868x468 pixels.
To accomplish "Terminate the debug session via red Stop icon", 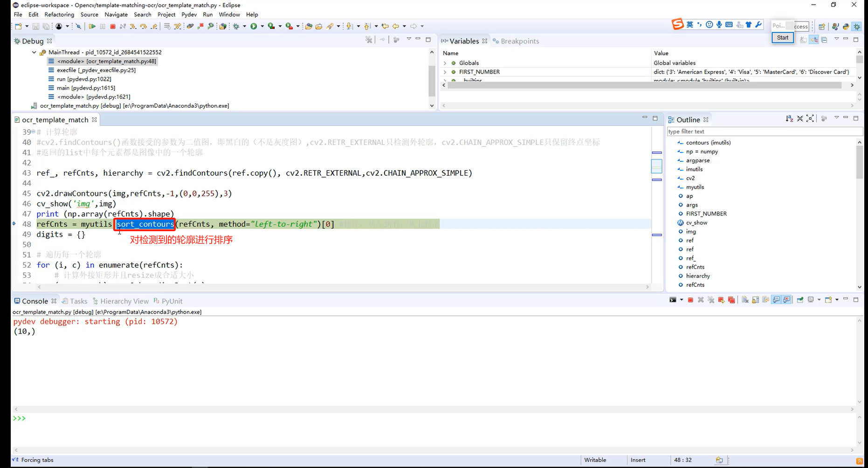I will (113, 26).
